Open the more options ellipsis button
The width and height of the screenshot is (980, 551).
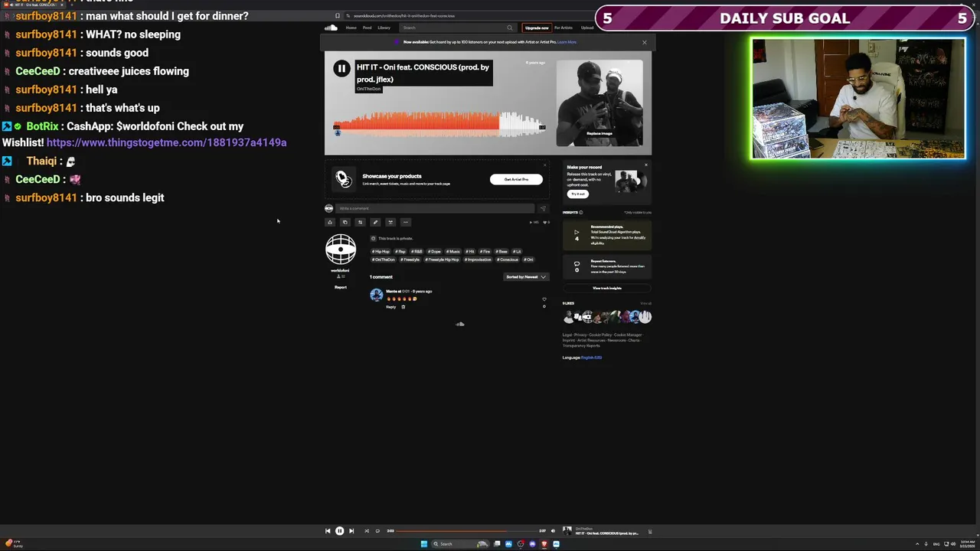click(406, 222)
